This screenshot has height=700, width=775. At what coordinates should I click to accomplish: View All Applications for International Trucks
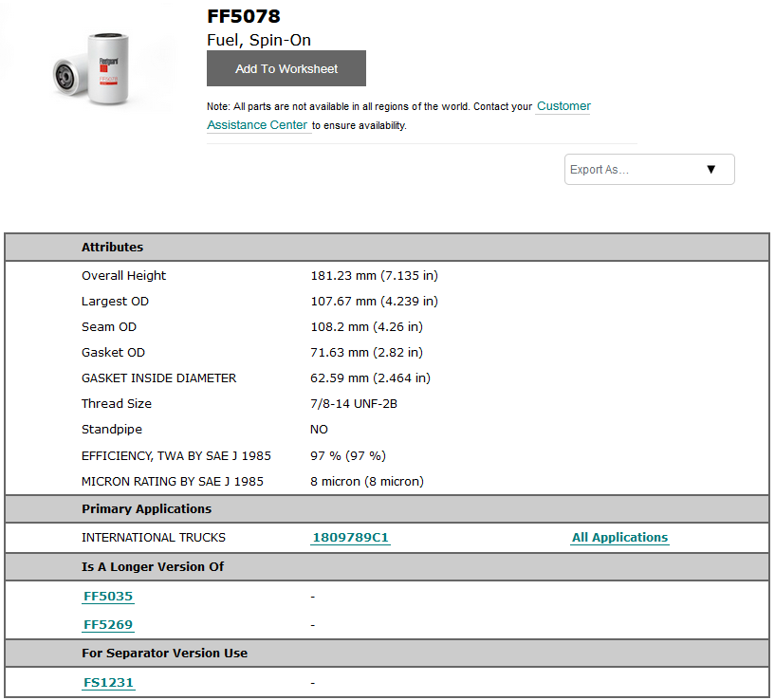point(619,537)
